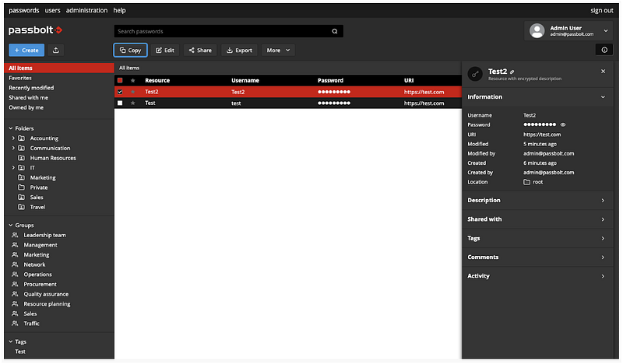Click the search magnifier icon
Viewport: 623px width, 364px height.
click(x=335, y=31)
